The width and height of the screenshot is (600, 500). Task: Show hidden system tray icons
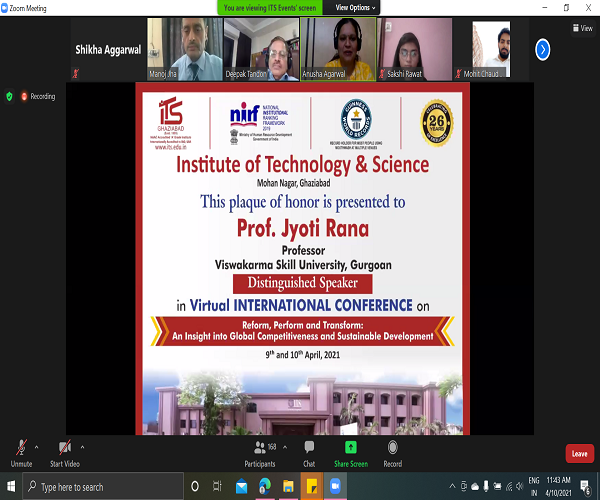click(452, 486)
